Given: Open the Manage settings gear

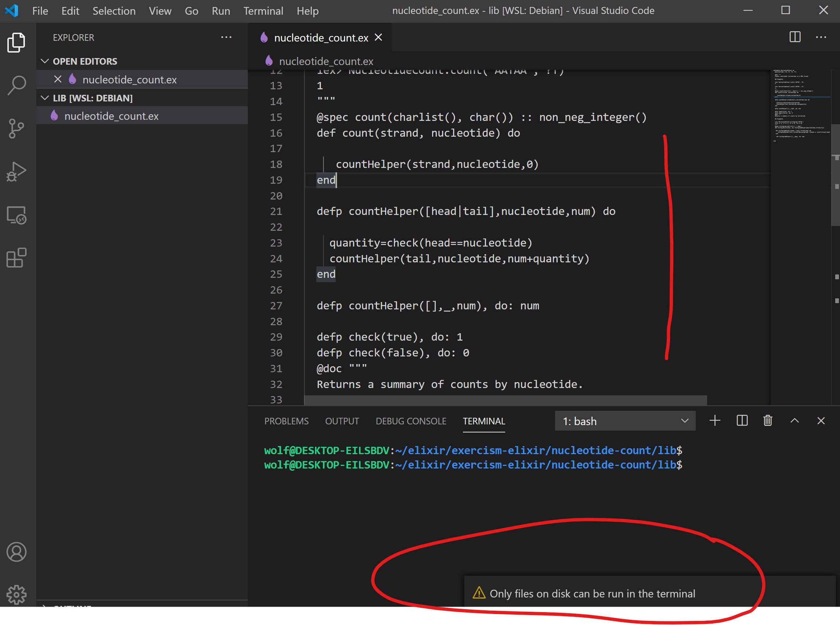Looking at the screenshot, I should coord(16,595).
